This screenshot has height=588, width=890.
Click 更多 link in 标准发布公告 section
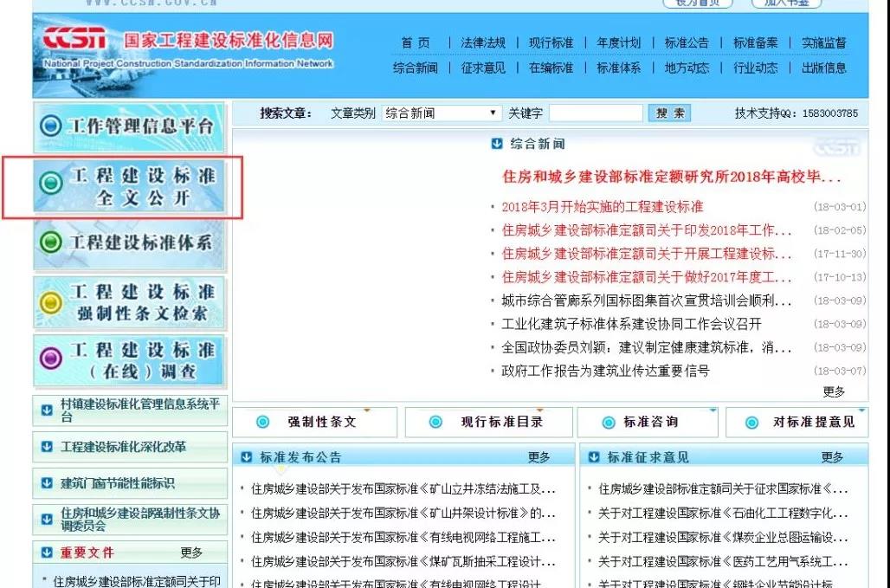pos(539,457)
